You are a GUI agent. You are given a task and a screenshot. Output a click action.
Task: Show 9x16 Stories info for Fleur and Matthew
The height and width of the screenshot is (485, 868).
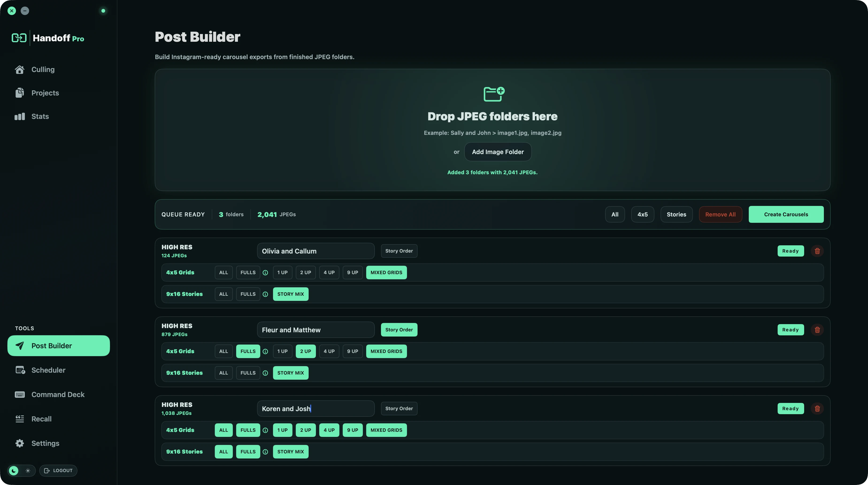(265, 373)
